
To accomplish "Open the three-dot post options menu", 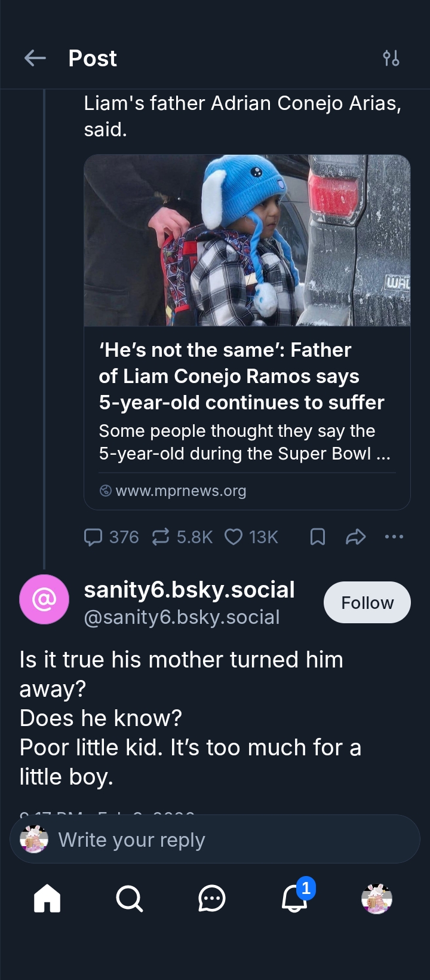I will pos(394,537).
